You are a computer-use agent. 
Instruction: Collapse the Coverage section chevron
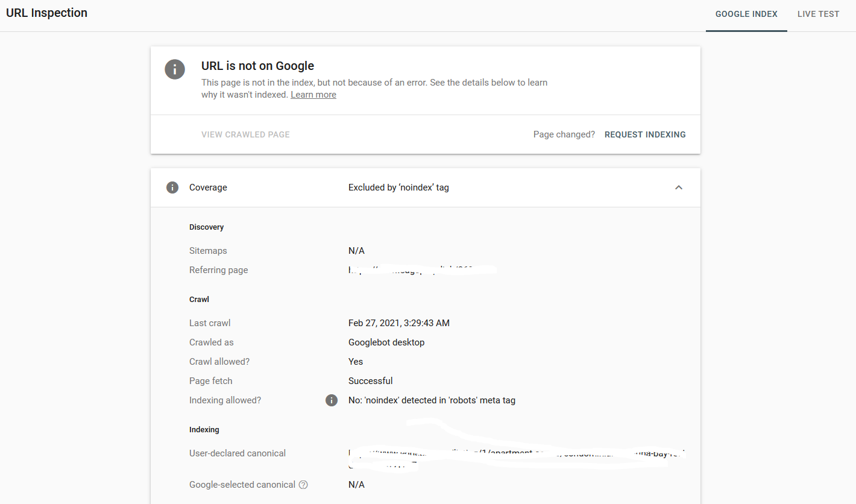pyautogui.click(x=679, y=187)
